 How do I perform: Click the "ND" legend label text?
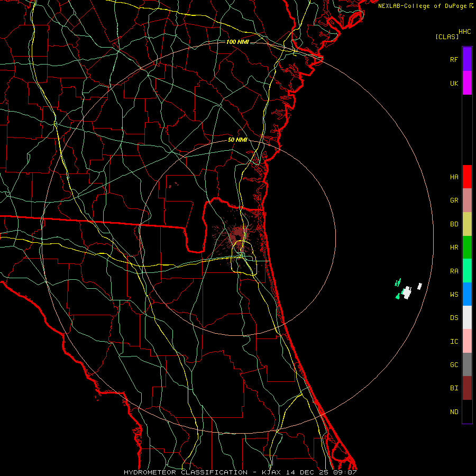click(454, 412)
